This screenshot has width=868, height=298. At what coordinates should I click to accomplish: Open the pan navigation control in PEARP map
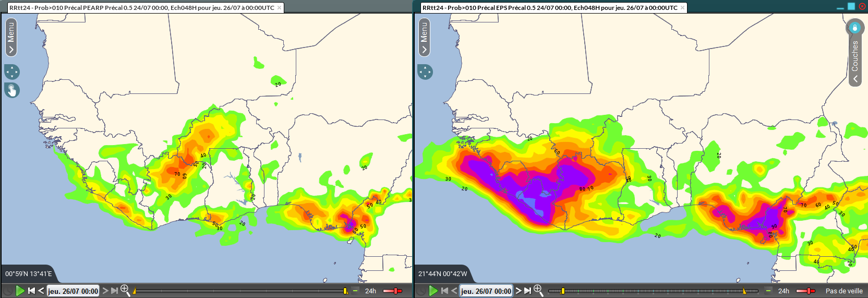[x=12, y=71]
